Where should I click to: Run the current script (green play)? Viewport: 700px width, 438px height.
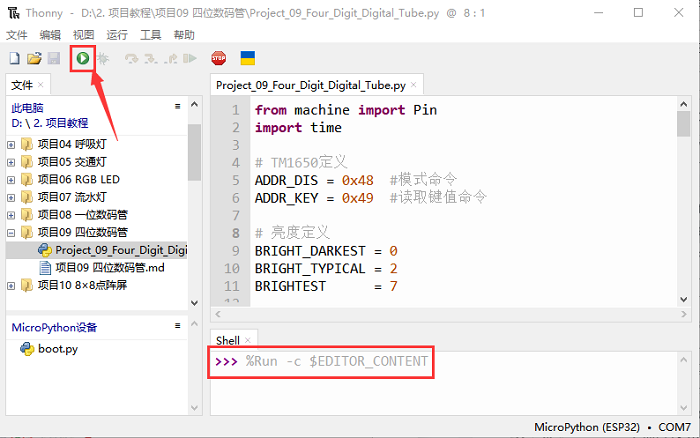pos(82,59)
